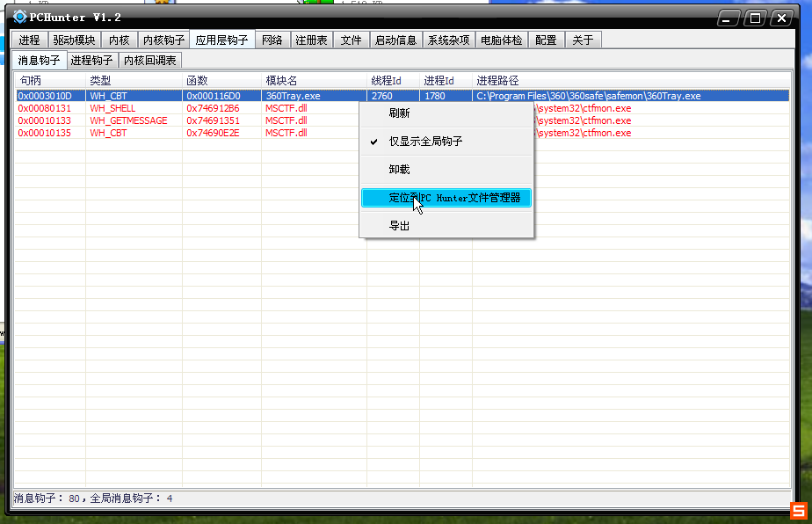Open the 网络 tab

pos(272,40)
